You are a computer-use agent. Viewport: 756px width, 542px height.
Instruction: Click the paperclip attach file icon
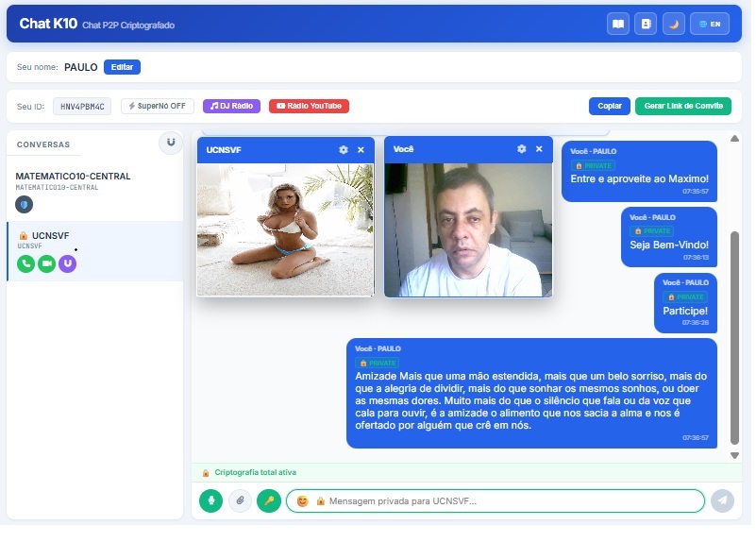pos(241,500)
